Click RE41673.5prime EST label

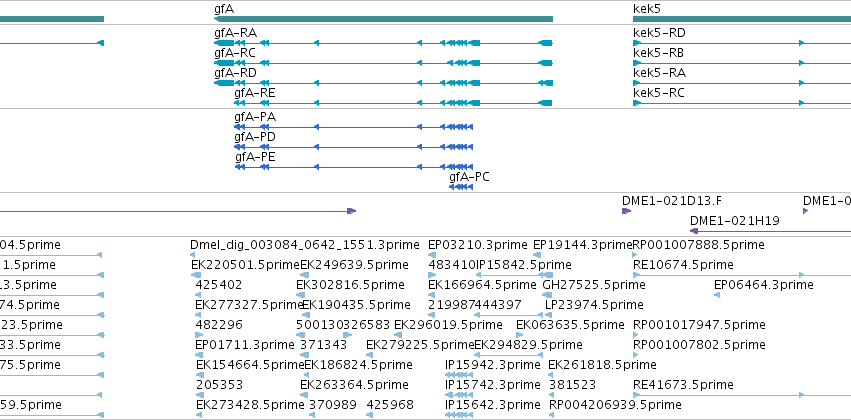coord(683,385)
